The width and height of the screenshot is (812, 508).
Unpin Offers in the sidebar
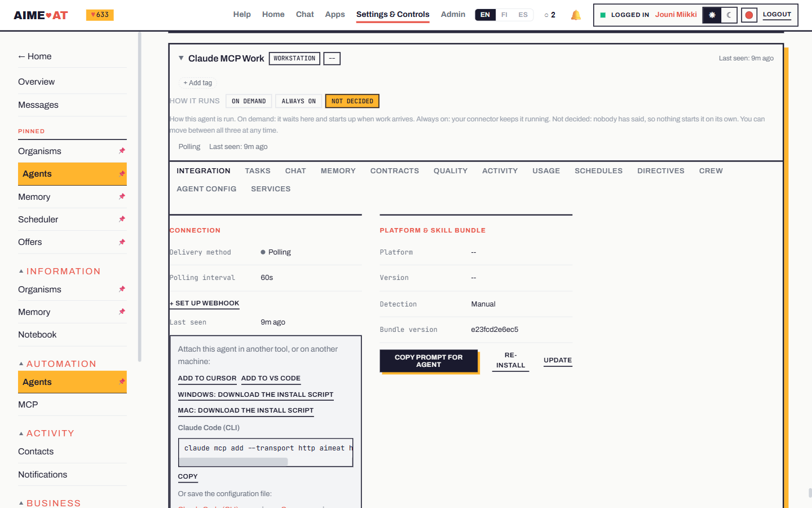[x=122, y=242]
